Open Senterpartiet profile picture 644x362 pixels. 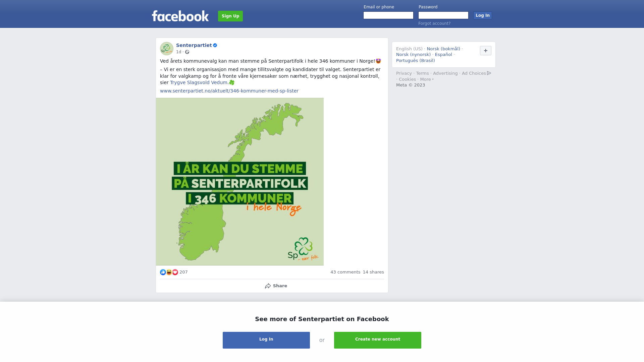point(167,49)
